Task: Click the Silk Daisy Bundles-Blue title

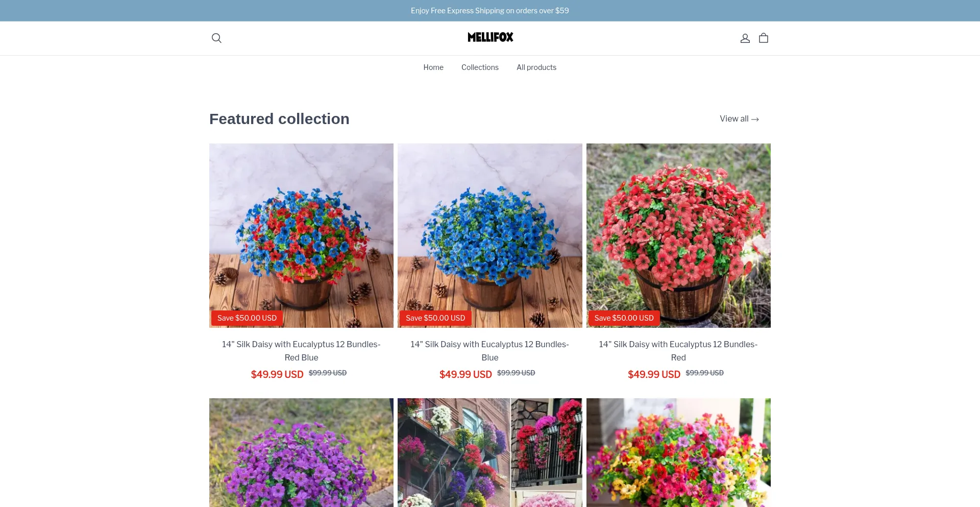Action: click(490, 351)
